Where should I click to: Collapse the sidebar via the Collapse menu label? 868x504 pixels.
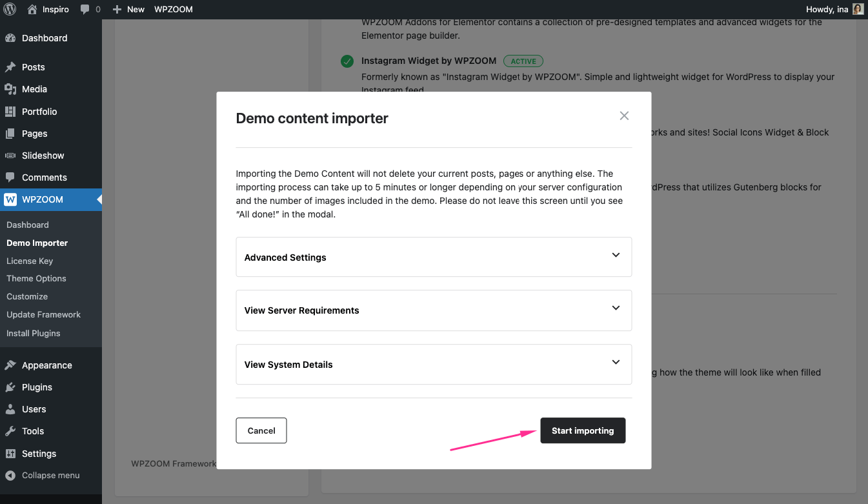51,476
